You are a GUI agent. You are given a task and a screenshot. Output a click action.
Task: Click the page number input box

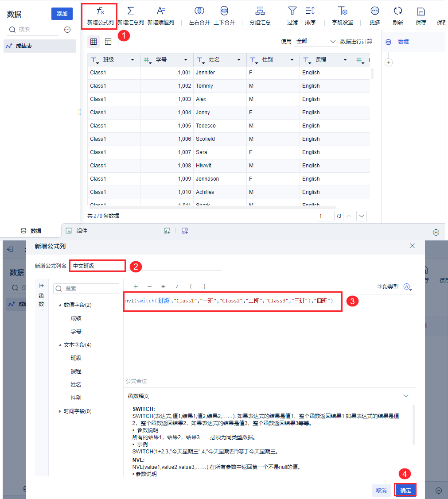[325, 216]
